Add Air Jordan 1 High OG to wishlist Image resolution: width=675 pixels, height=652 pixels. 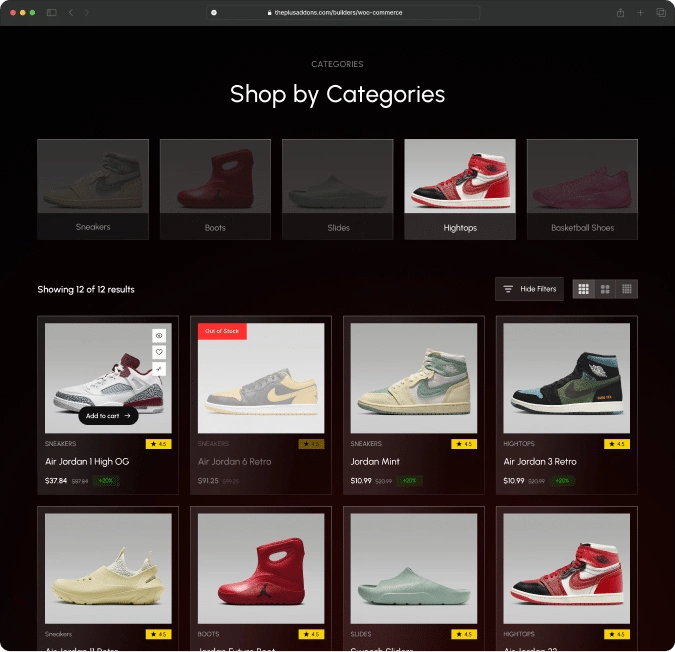click(x=159, y=352)
